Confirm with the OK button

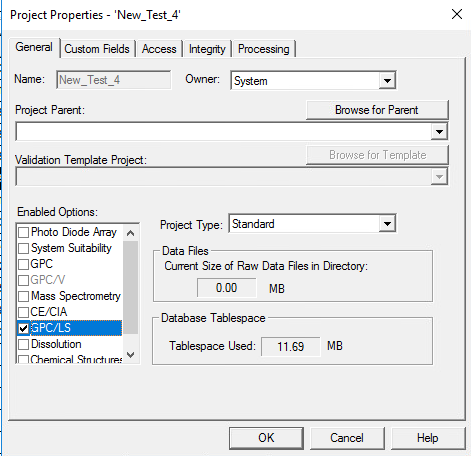(266, 438)
